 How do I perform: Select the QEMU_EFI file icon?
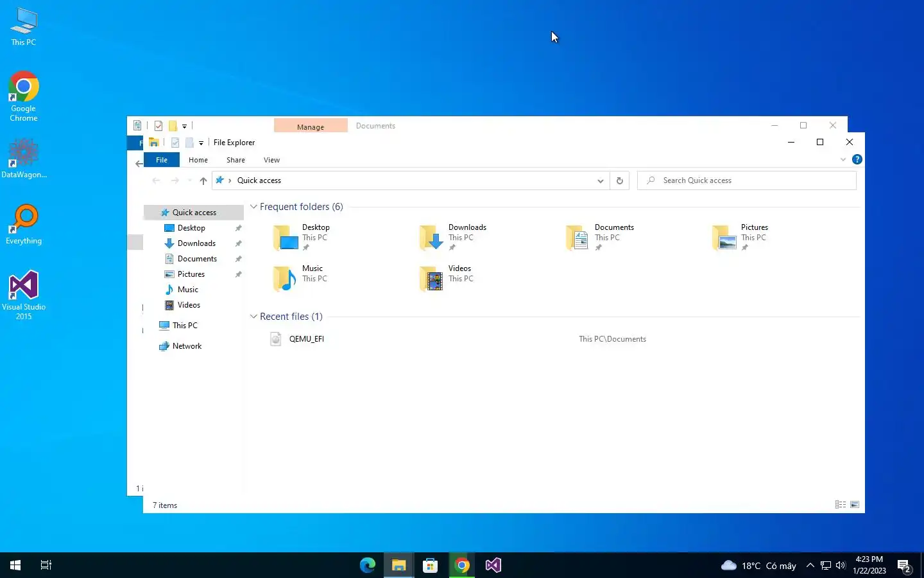point(276,339)
